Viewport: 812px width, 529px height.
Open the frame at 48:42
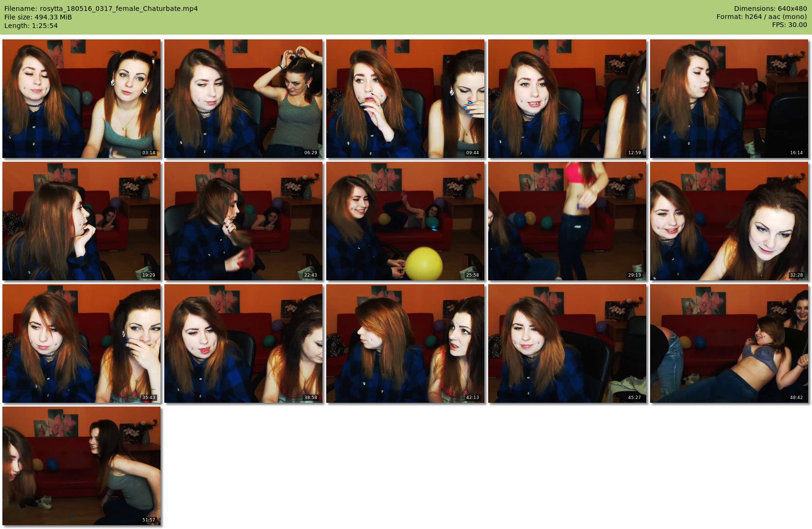coord(729,343)
